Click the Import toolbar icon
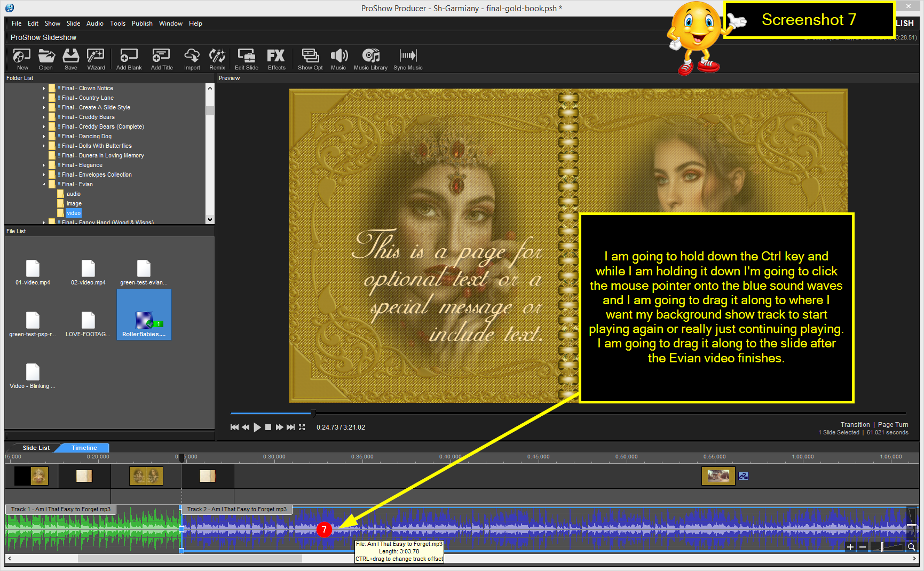Screen dimensions: 924x571 pyautogui.click(x=192, y=59)
